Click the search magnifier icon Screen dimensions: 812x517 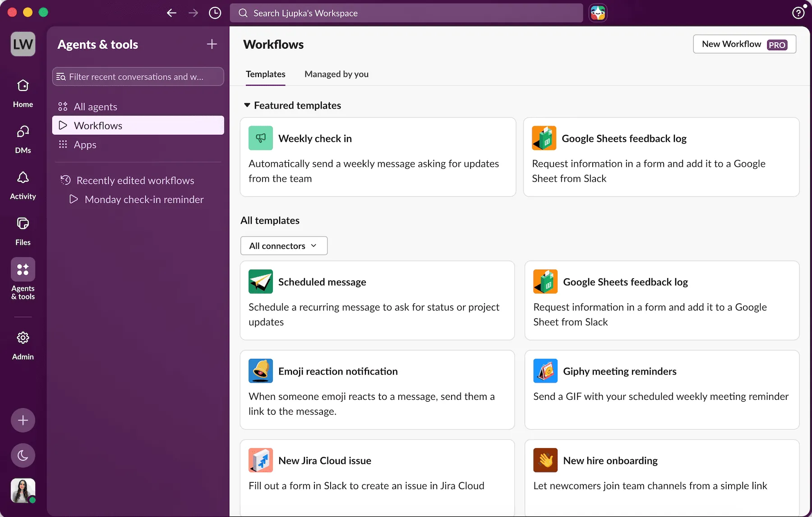point(243,13)
